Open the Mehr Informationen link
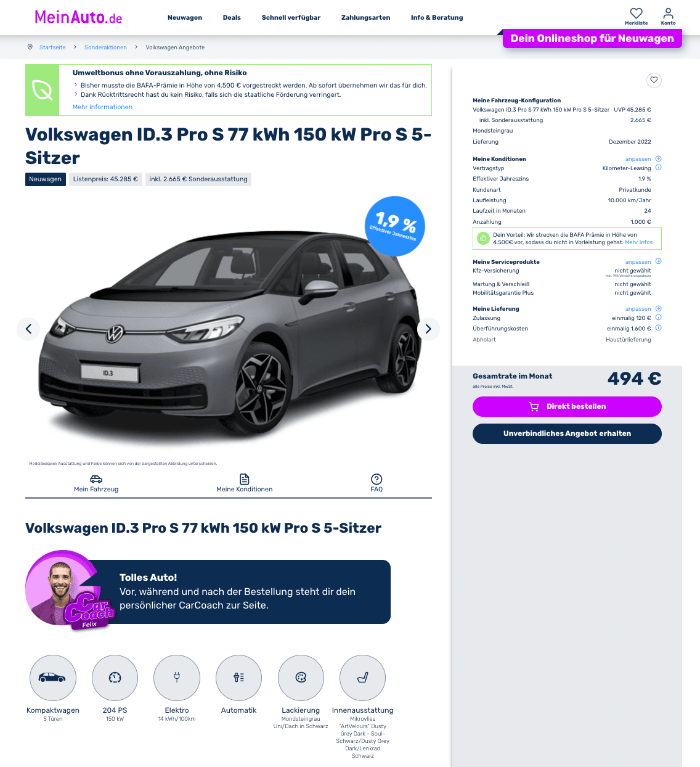The height and width of the screenshot is (767, 700). pyautogui.click(x=102, y=107)
